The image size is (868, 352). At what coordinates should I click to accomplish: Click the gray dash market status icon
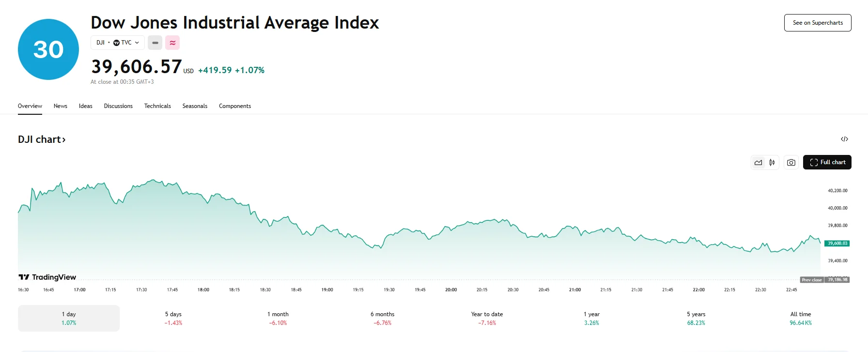(x=155, y=43)
